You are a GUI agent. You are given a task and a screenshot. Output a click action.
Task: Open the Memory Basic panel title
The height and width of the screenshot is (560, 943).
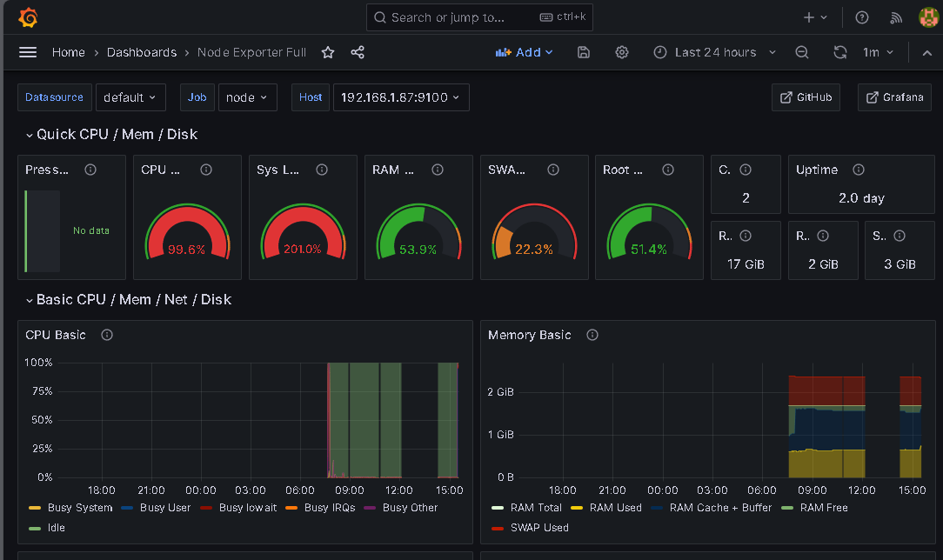pos(529,335)
